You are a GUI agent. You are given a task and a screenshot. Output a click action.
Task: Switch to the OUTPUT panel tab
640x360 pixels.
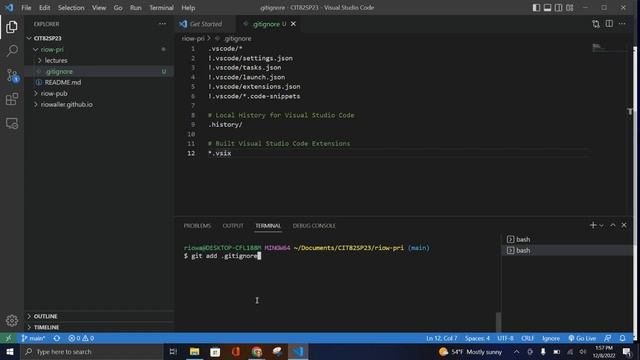233,226
